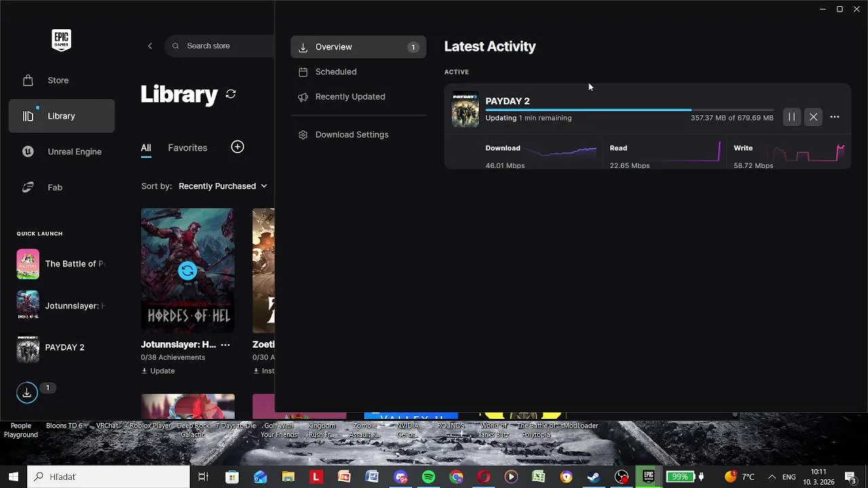The width and height of the screenshot is (868, 488).
Task: Open Spotify from the taskbar
Action: pos(428,477)
